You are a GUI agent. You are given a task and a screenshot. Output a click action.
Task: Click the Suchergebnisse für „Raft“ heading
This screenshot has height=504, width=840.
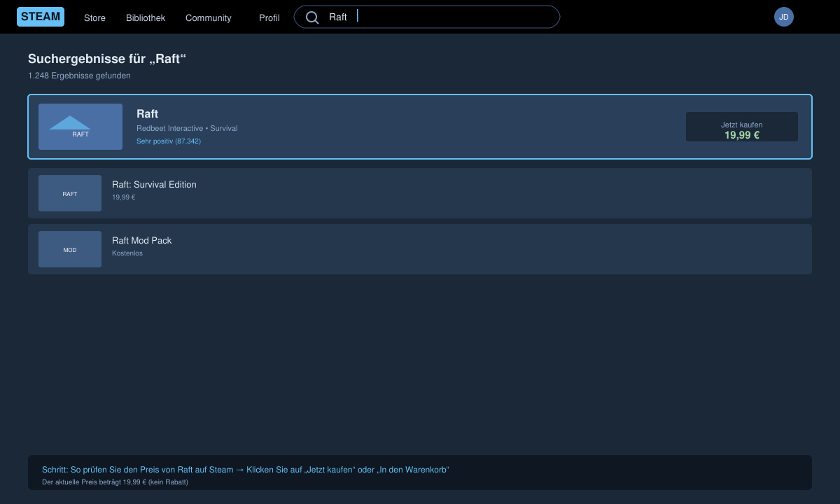click(x=107, y=59)
